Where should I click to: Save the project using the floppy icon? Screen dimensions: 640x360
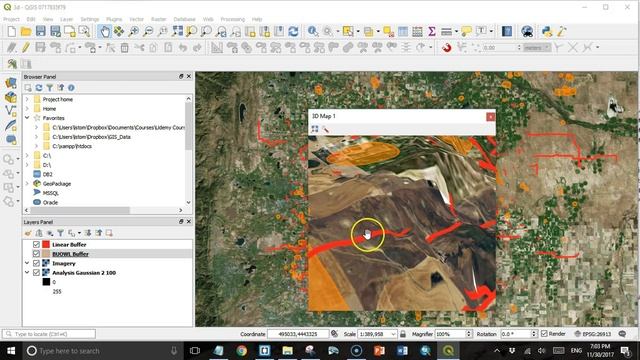coord(40,31)
